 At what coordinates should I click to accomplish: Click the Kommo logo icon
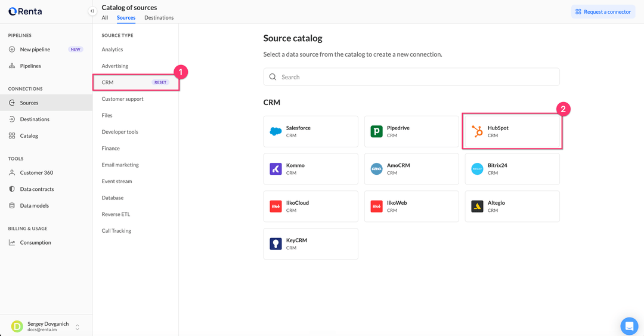point(275,169)
